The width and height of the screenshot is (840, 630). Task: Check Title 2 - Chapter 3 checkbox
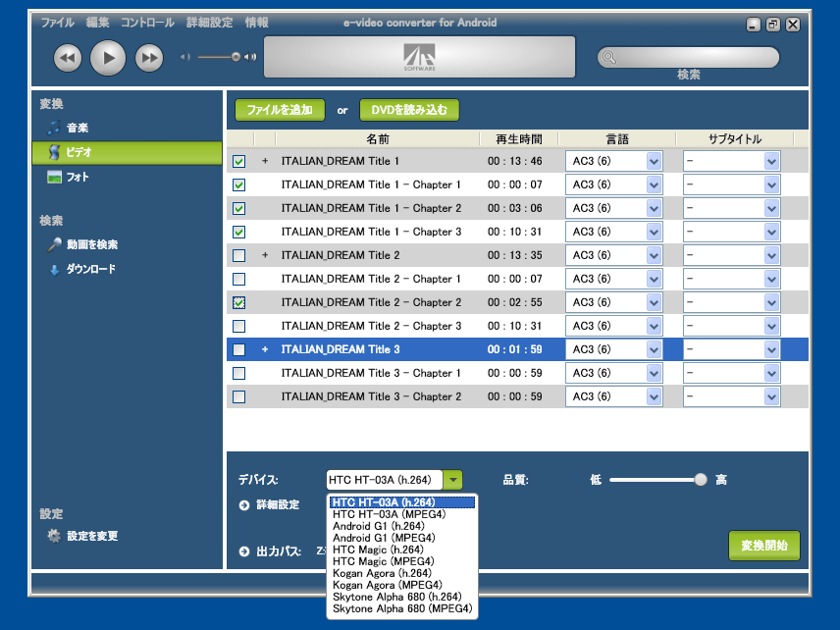(x=238, y=326)
